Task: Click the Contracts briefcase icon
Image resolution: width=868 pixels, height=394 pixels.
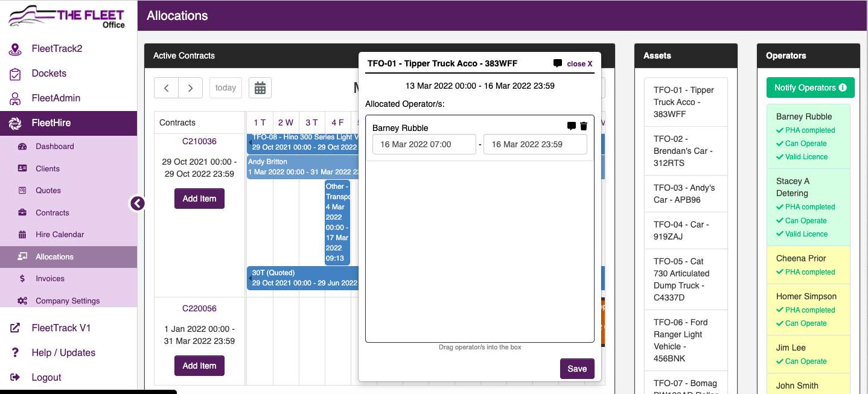Action: pos(22,212)
